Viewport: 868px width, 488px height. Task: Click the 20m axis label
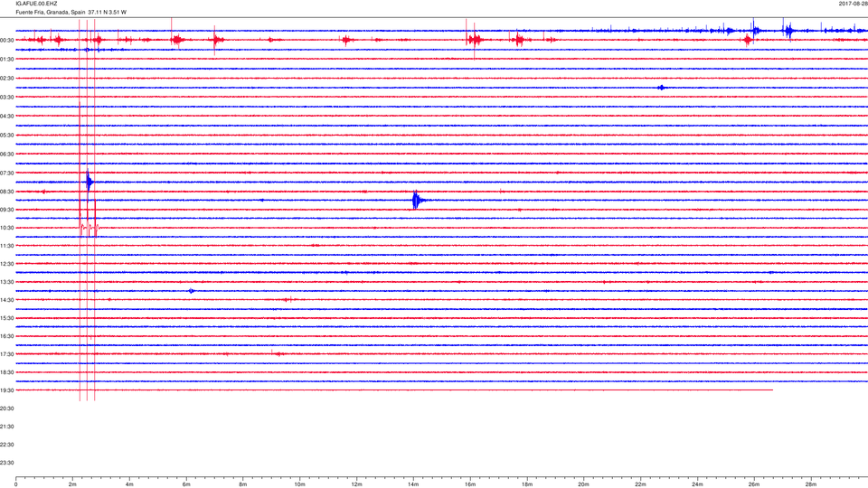583,484
